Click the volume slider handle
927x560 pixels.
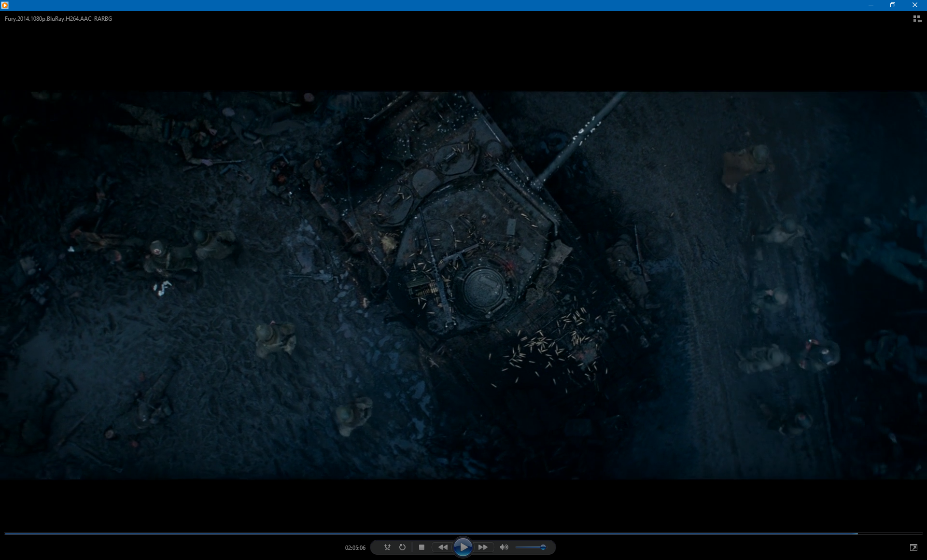543,547
